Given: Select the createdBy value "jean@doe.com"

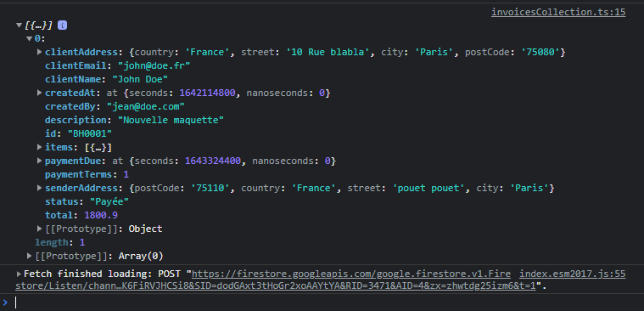Looking at the screenshot, I should tap(145, 106).
